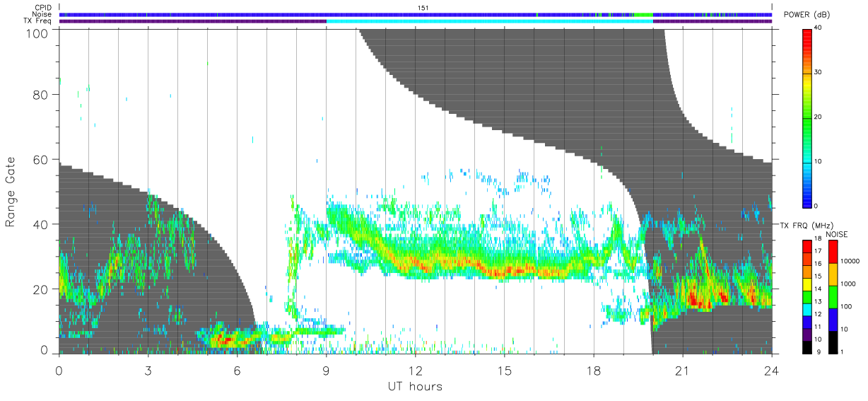Screen dimensions: 868x401
Task: Click the "1" label on NOISE legend
Action: 841,351
